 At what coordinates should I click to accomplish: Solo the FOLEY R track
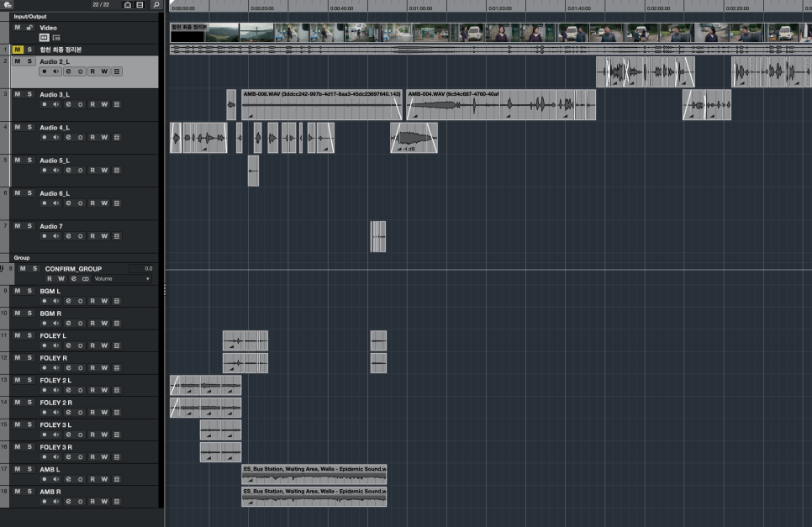pyautogui.click(x=29, y=358)
